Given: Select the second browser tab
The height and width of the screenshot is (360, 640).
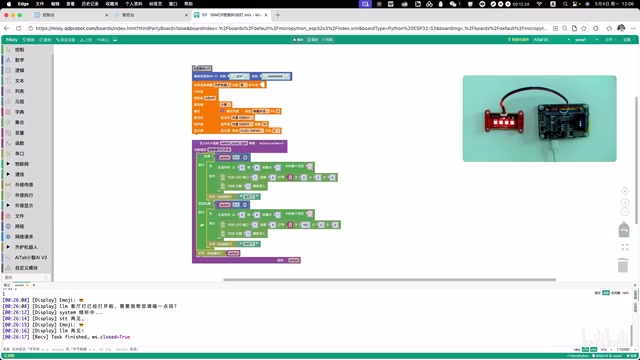Looking at the screenshot, I should click(x=151, y=15).
